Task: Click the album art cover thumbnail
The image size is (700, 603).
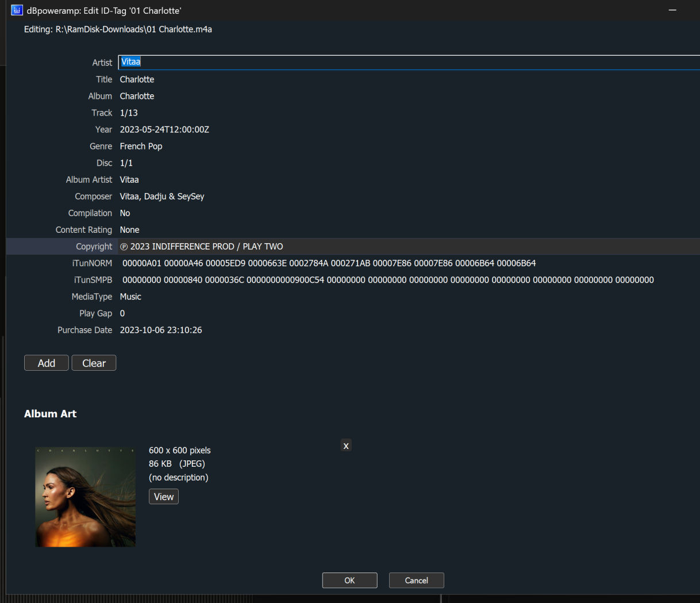Action: (x=86, y=497)
